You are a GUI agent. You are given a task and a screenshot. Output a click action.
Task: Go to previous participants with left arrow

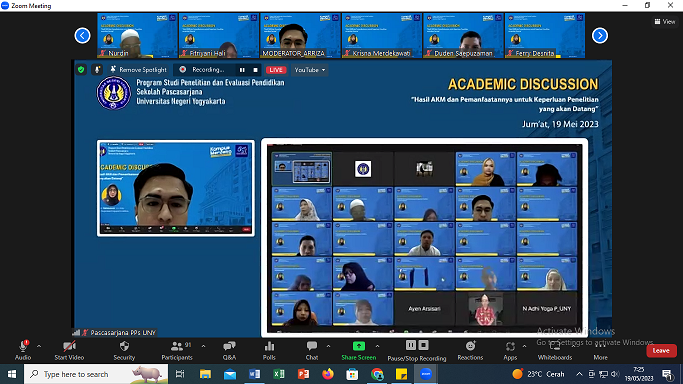(x=82, y=35)
